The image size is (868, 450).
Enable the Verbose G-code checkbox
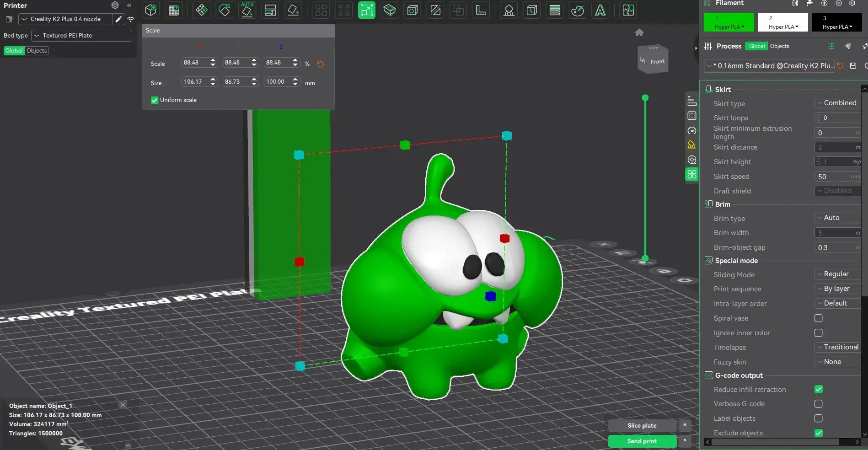pyautogui.click(x=819, y=404)
